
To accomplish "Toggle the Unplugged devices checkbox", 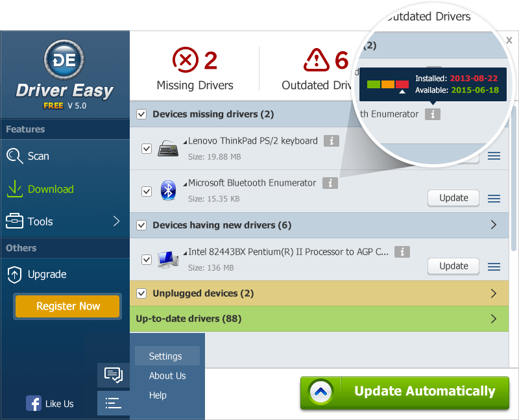I will point(141,293).
